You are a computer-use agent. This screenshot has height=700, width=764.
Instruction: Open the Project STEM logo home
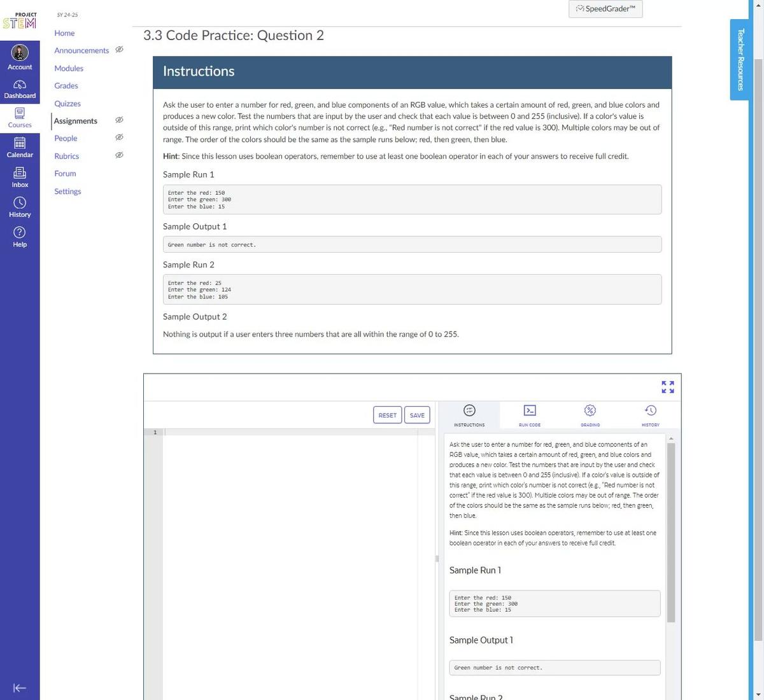coord(20,21)
